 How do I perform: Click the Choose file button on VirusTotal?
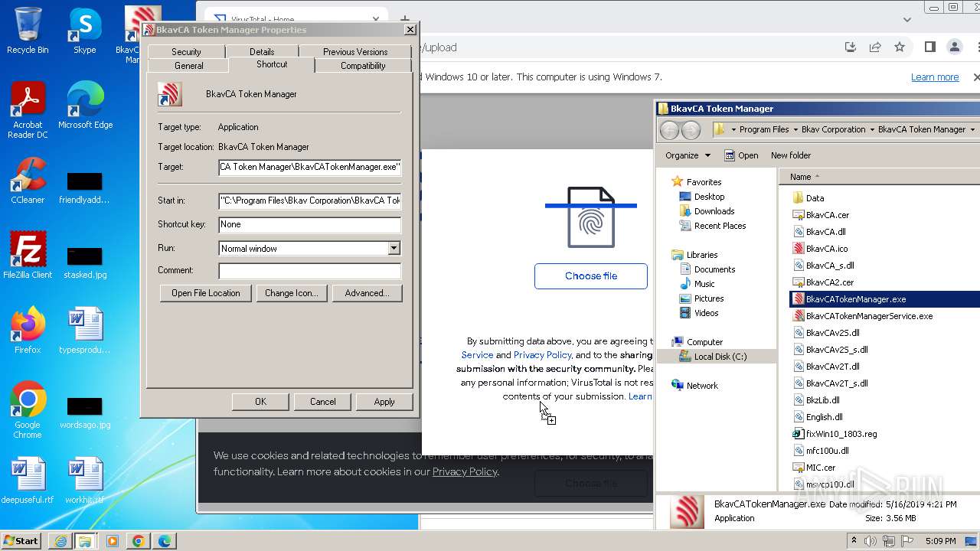tap(591, 276)
